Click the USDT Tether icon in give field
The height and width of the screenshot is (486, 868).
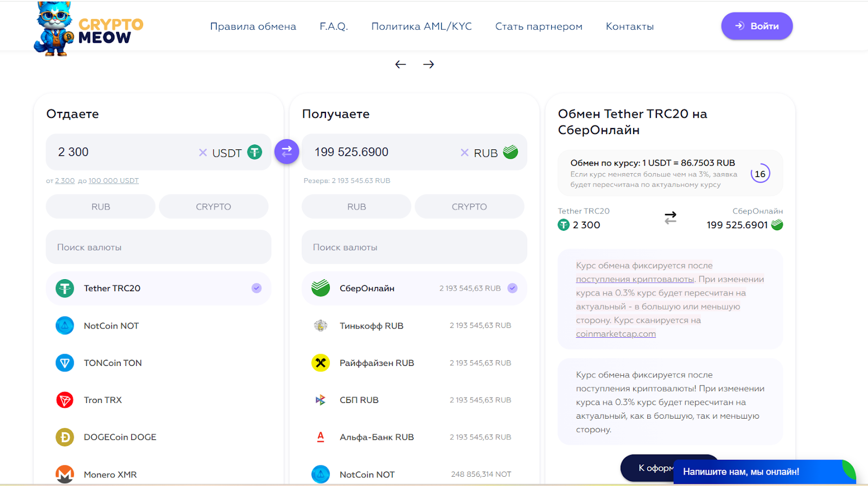pos(254,152)
